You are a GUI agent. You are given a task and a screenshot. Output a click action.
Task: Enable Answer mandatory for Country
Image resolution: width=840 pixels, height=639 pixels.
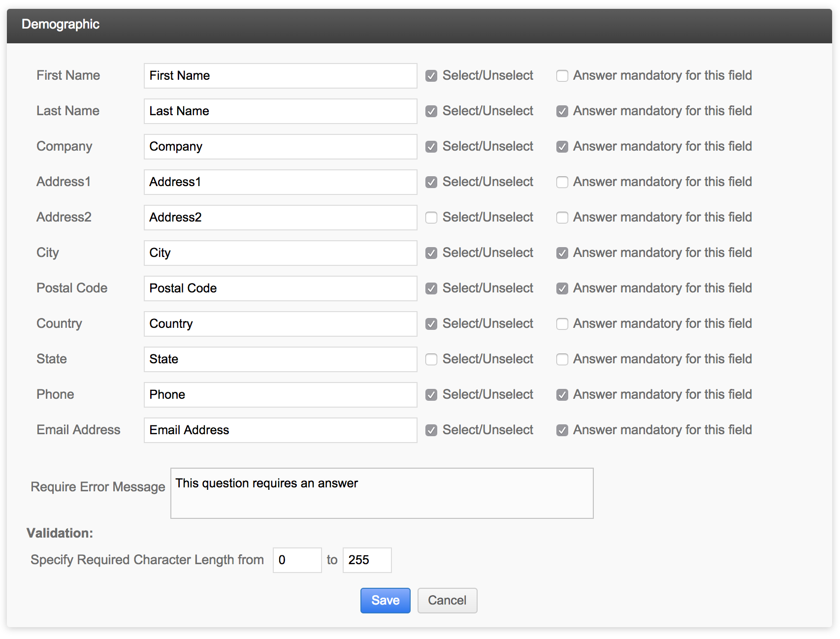pos(562,324)
